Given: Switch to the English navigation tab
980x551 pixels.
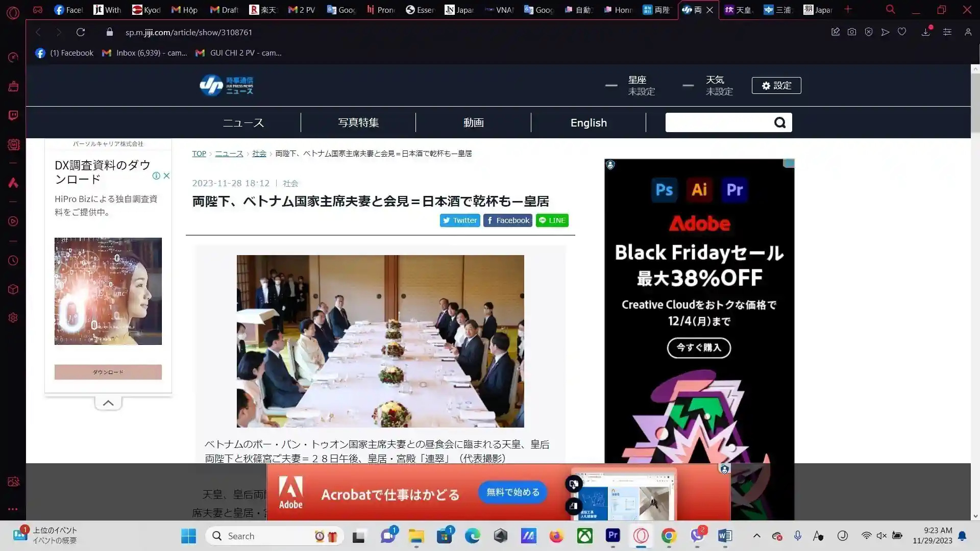Looking at the screenshot, I should [589, 122].
